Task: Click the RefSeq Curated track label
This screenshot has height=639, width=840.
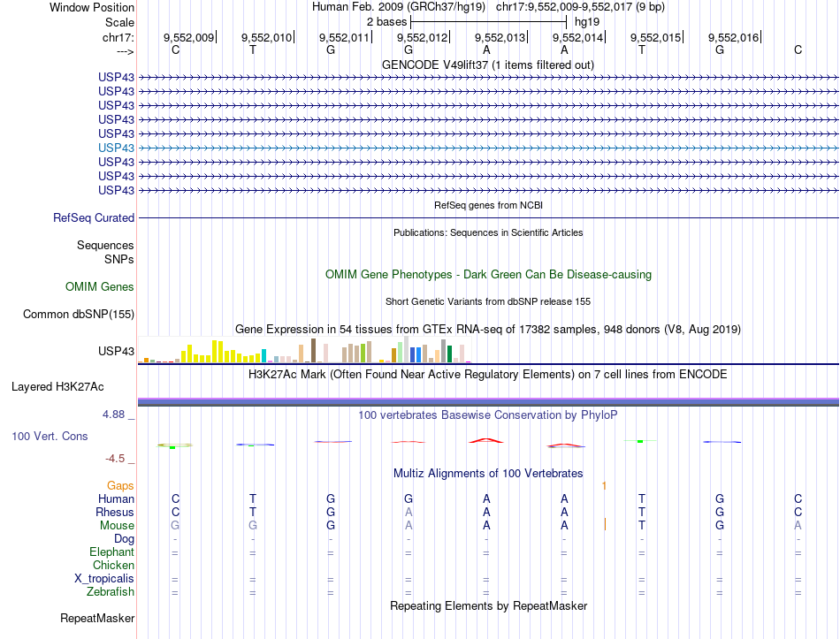Action: (x=94, y=218)
